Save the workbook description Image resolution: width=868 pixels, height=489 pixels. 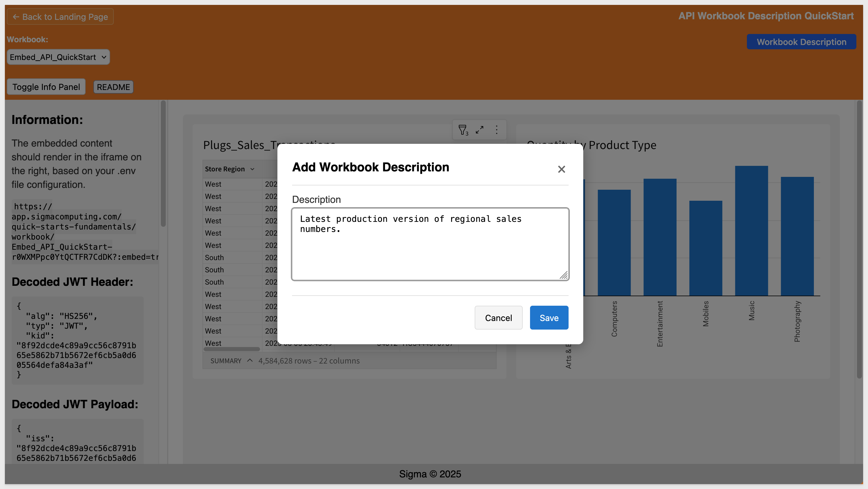[549, 318]
